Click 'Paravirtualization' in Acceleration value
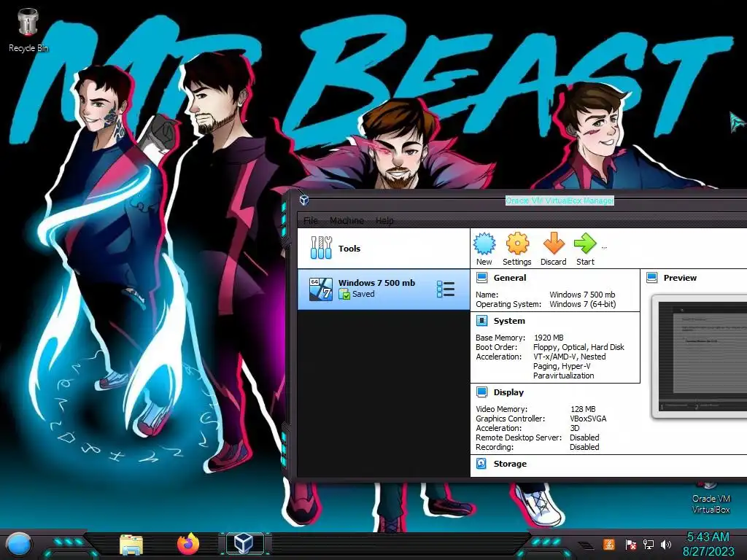747x560 pixels. coord(564,376)
